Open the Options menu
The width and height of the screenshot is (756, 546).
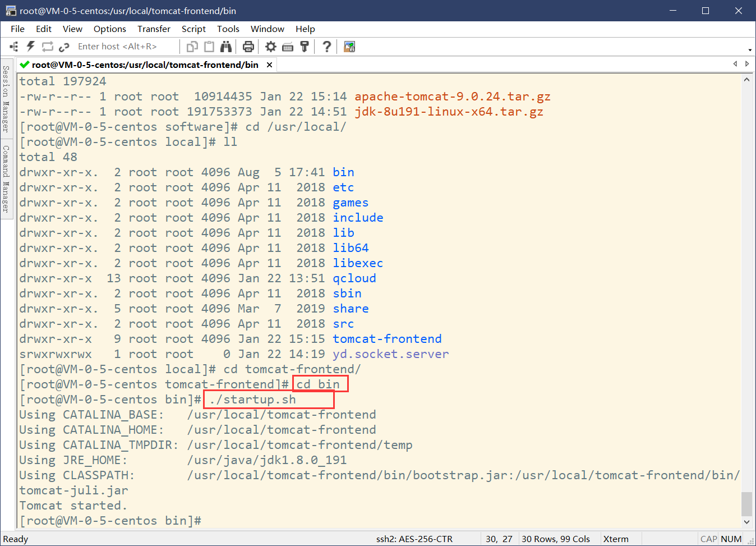[x=110, y=29]
